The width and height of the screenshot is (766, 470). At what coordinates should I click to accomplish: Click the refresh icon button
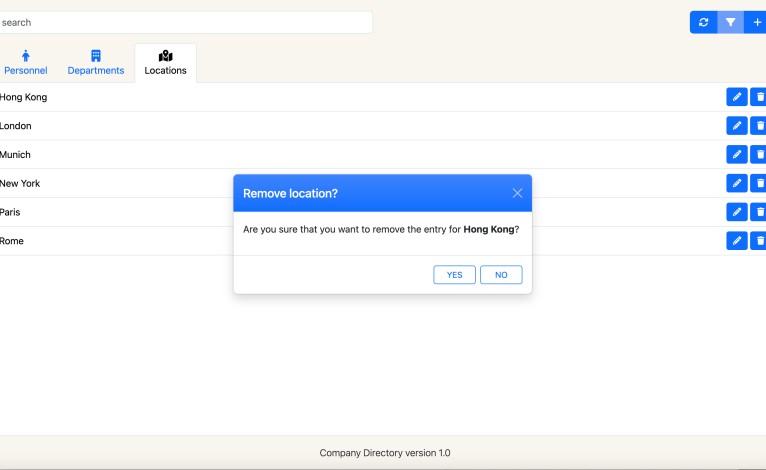tap(703, 22)
